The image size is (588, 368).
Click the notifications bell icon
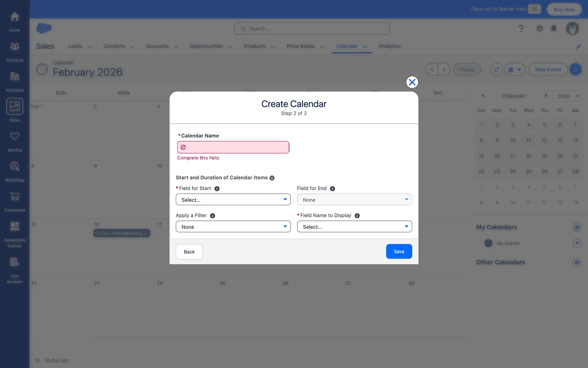click(x=553, y=29)
